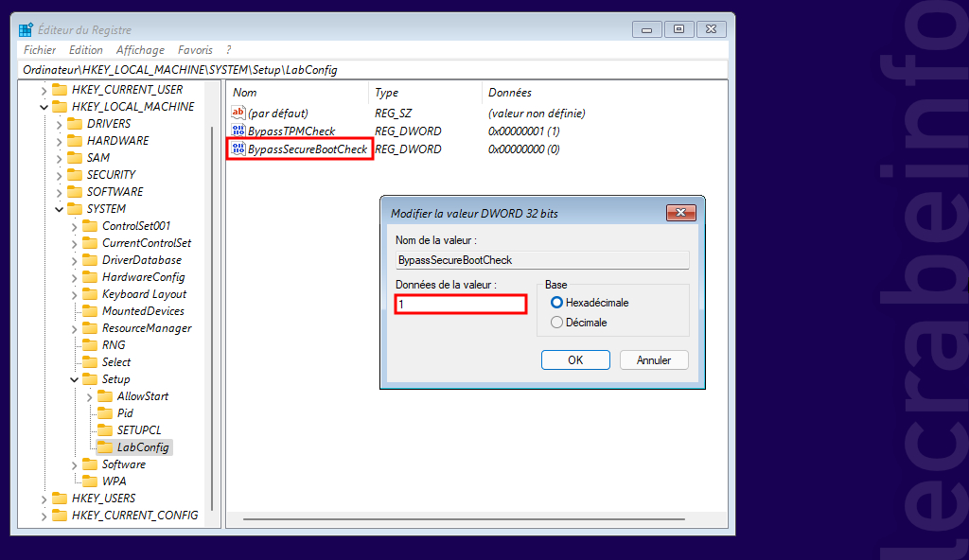Open the Favoris menu
The width and height of the screenshot is (969, 560).
(x=195, y=50)
